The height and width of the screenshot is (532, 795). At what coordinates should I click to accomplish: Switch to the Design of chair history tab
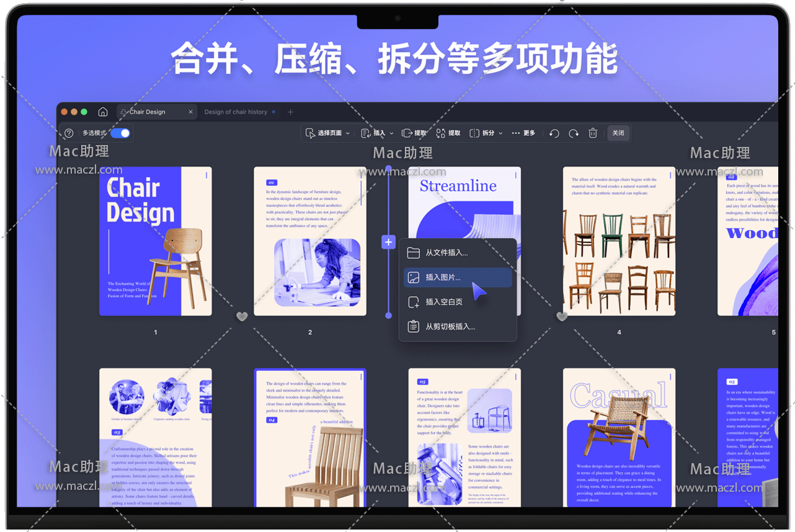[236, 112]
